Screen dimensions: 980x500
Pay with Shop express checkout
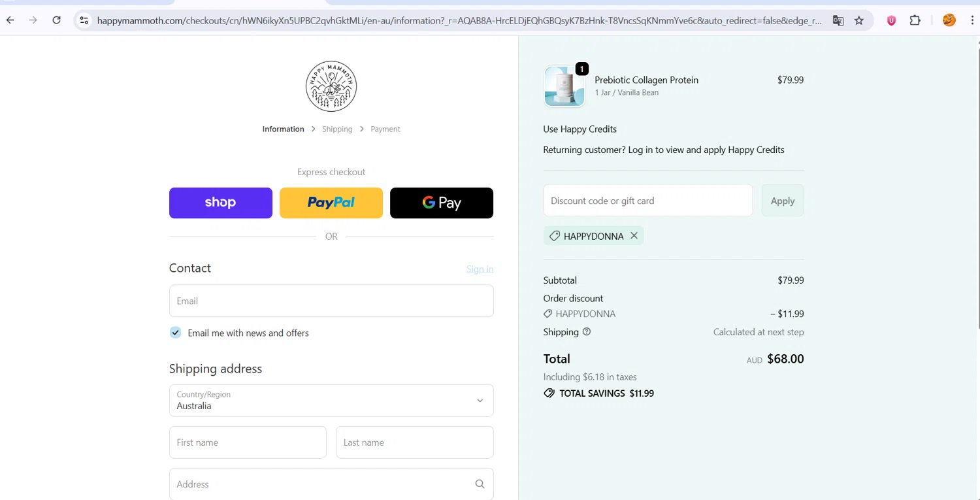pyautogui.click(x=221, y=203)
